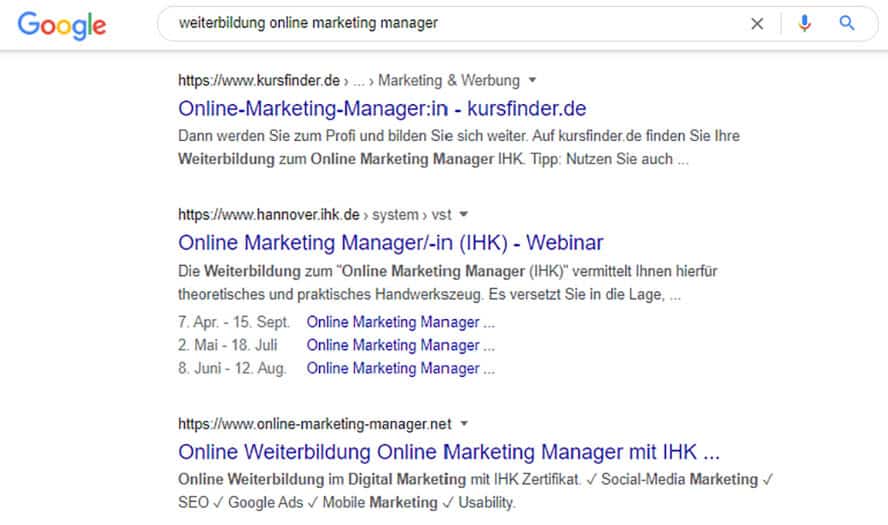Screen dimensions: 888x525
Task: Open the 8. Juni - 12. Aug. course link
Action: 401,369
